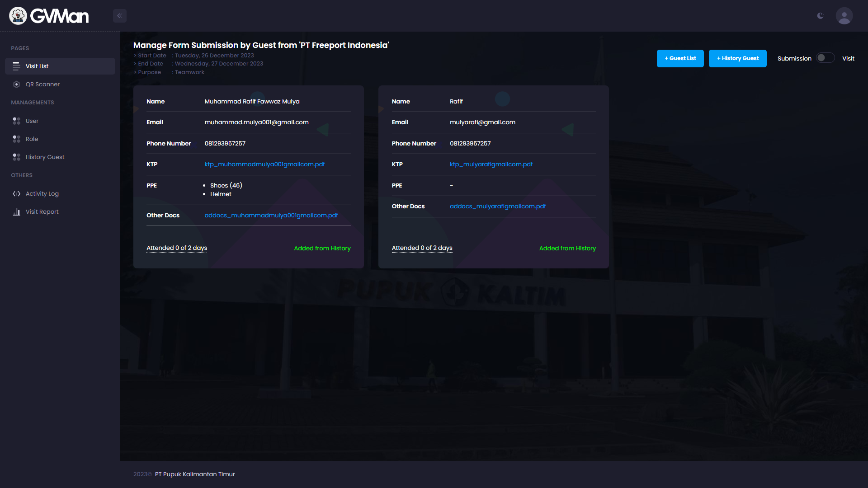868x488 pixels.
Task: Click the Visit List menu icon
Action: coord(17,66)
